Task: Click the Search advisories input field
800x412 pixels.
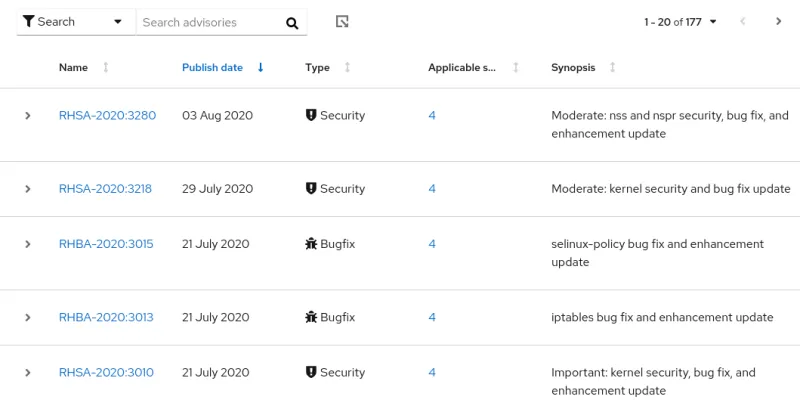Action: 208,22
